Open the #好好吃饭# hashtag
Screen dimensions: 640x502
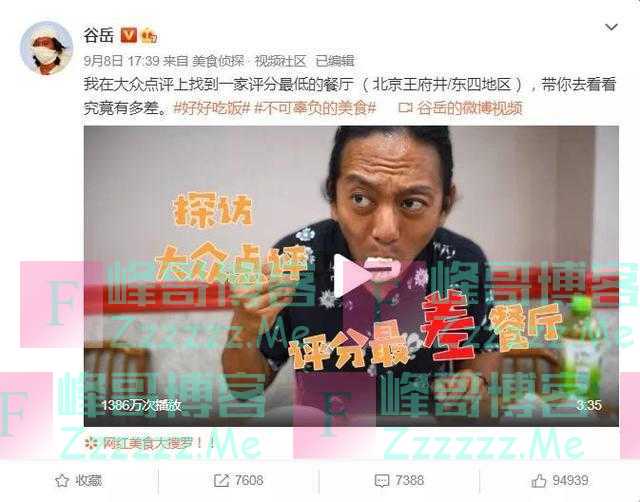[x=212, y=108]
